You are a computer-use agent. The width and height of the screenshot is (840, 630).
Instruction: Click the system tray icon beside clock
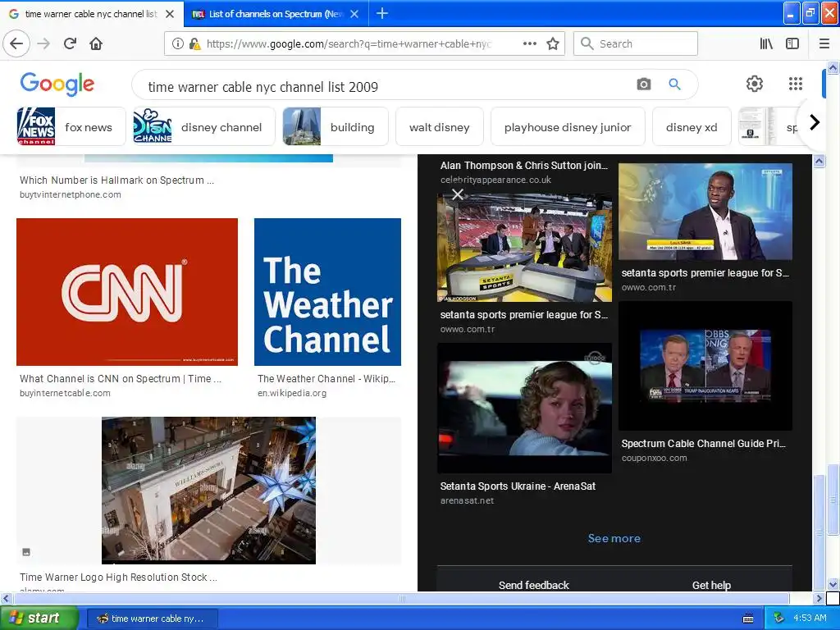tap(779, 618)
